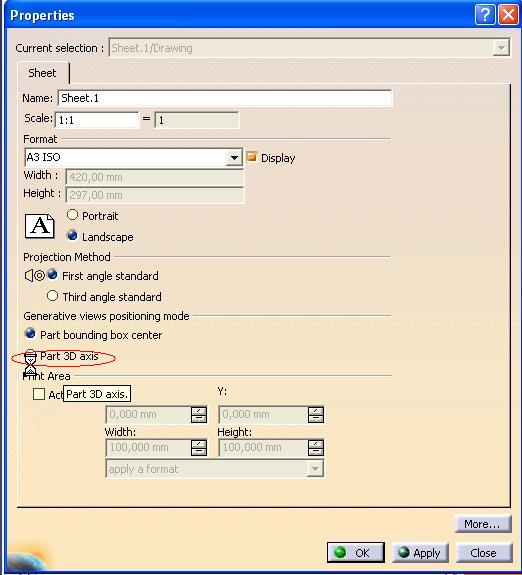Click the projection method symbol icon

coord(35,275)
